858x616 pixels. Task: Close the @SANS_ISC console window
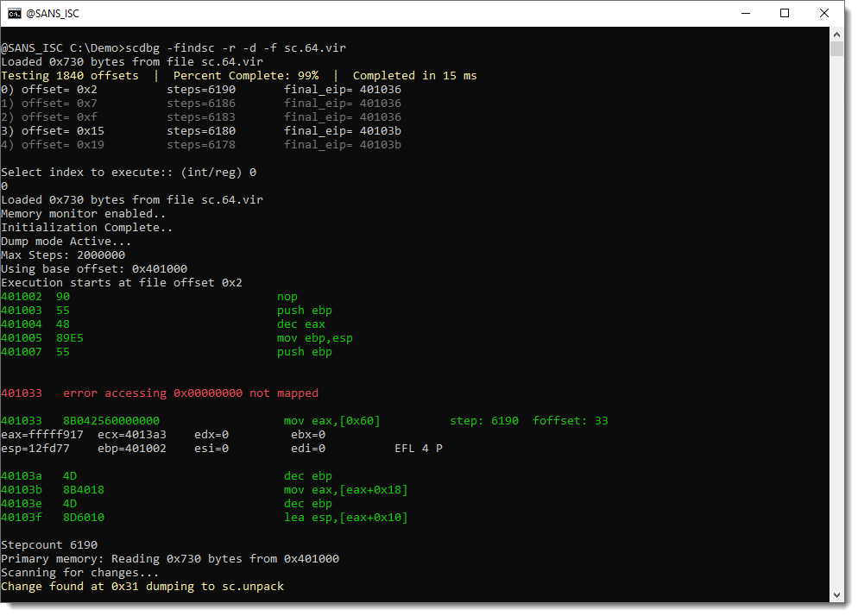coord(824,13)
